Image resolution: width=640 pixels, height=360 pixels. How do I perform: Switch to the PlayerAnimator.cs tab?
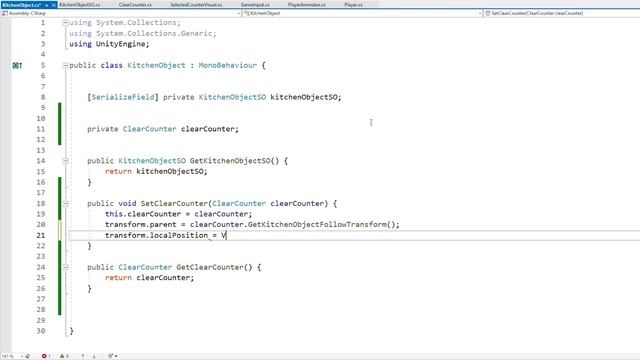point(307,4)
